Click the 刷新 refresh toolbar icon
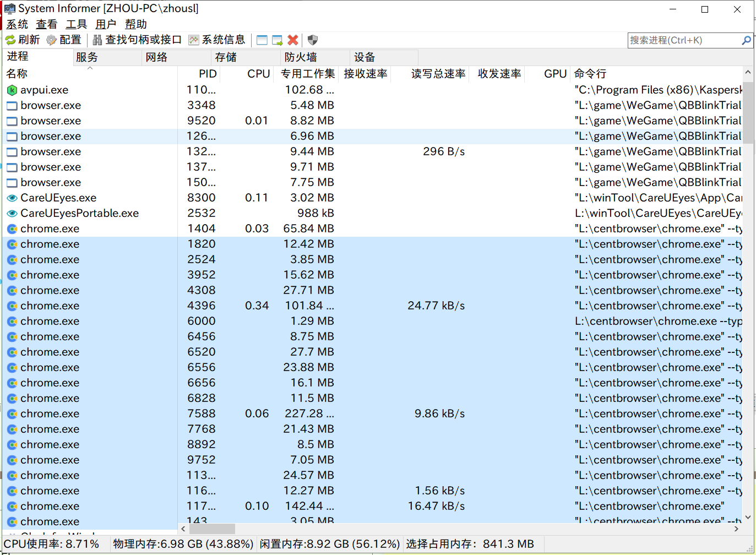756x555 pixels. (x=10, y=40)
